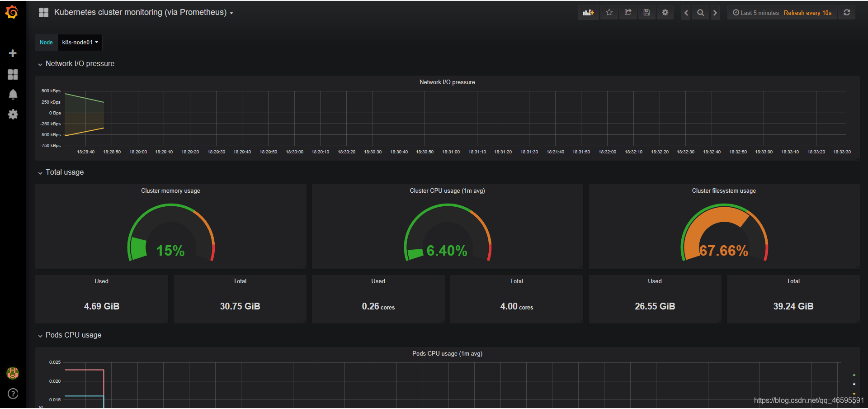
Task: Click the -750 kBps axis label
Action: [x=50, y=146]
